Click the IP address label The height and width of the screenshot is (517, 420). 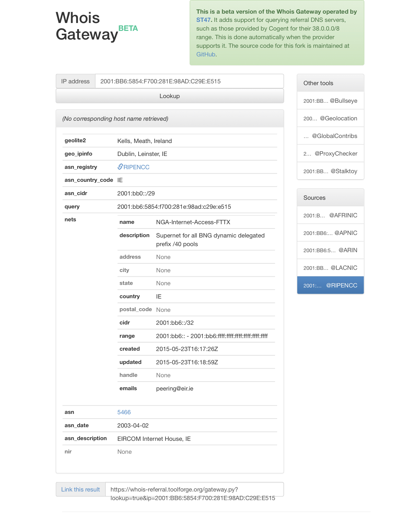coord(75,81)
